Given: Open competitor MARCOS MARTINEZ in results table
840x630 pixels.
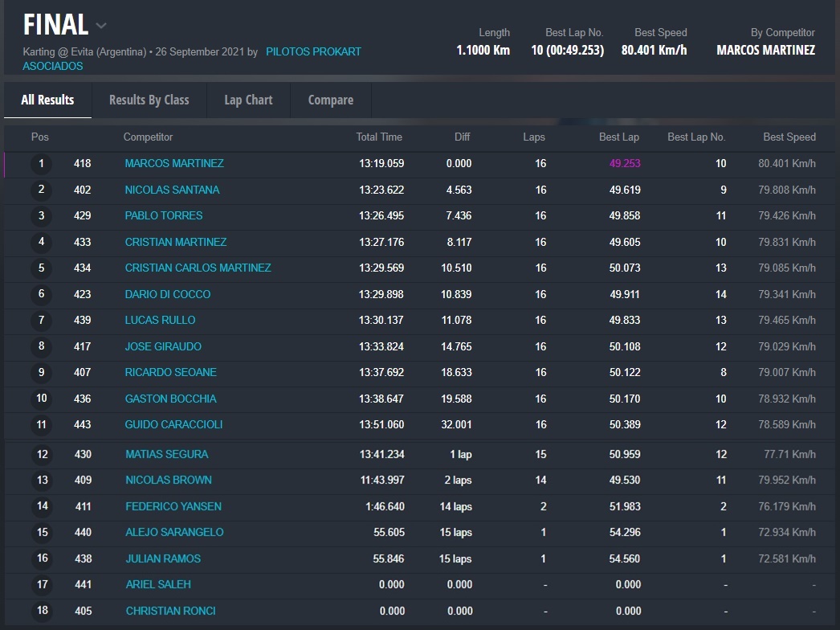Looking at the screenshot, I should pyautogui.click(x=174, y=164).
